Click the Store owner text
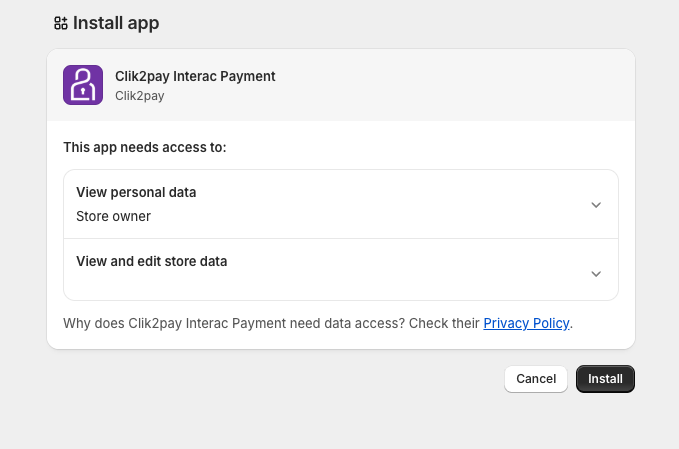Image resolution: width=679 pixels, height=449 pixels. coord(113,216)
